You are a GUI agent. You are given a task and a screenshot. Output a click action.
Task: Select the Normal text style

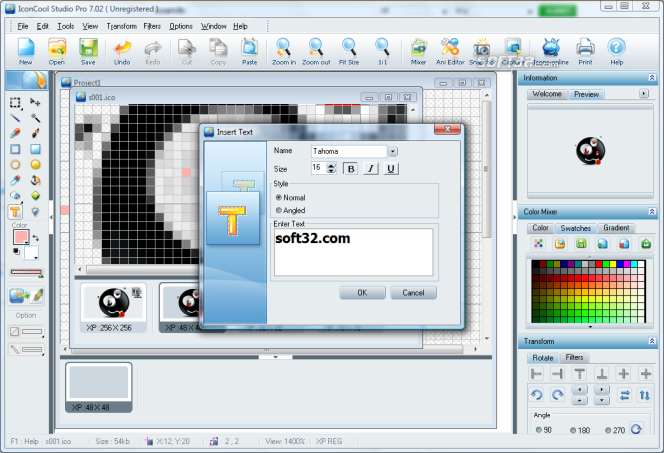click(x=290, y=198)
